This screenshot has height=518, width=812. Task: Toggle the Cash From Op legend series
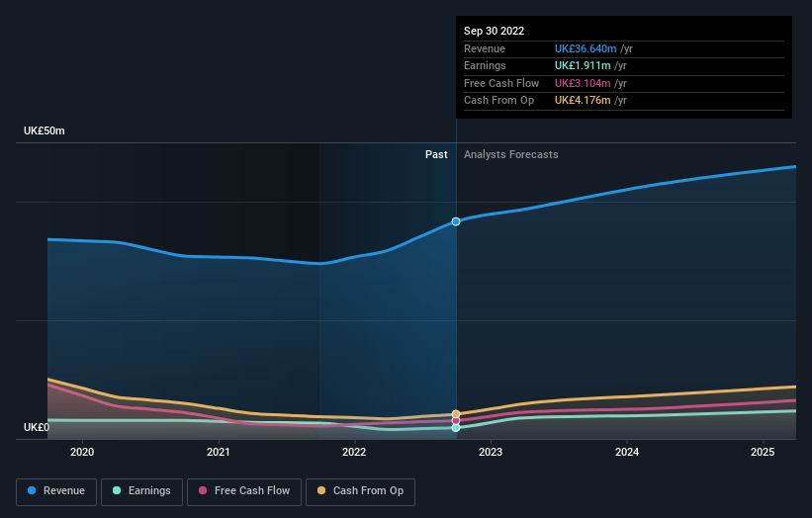click(x=360, y=491)
